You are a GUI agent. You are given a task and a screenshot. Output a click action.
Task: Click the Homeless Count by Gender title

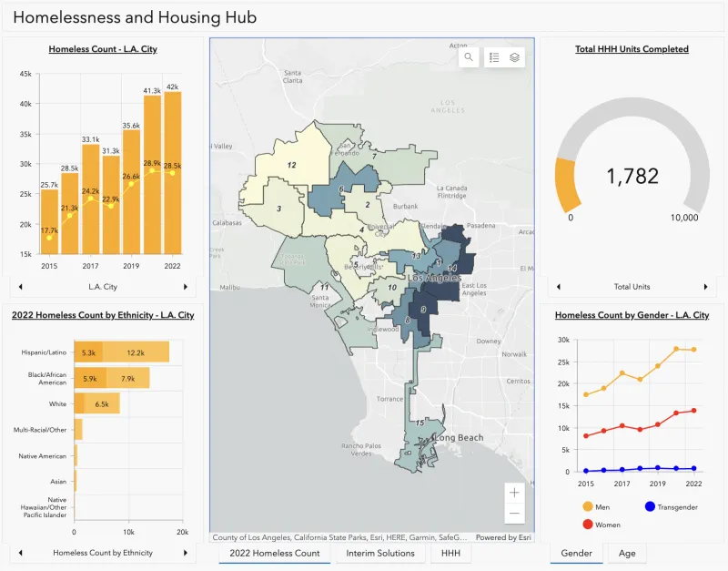[632, 315]
